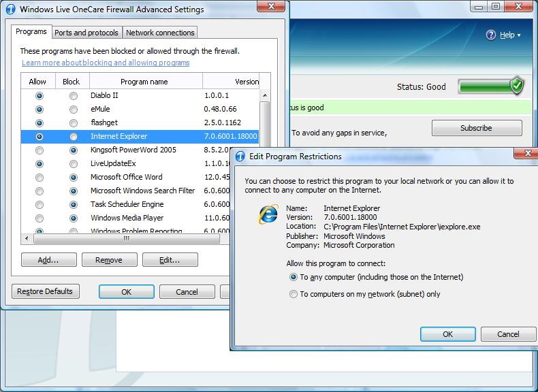The width and height of the screenshot is (538, 392).
Task: Allow Kingsoft PowerWord 2005 through firewall
Action: pyautogui.click(x=39, y=150)
